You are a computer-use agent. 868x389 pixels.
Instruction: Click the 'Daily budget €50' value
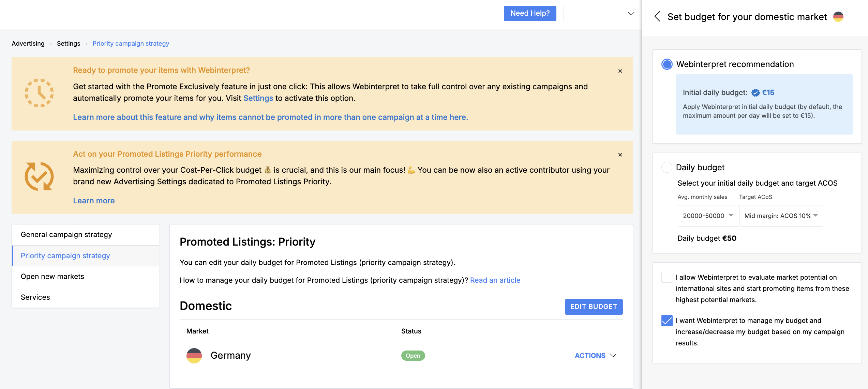pos(707,238)
